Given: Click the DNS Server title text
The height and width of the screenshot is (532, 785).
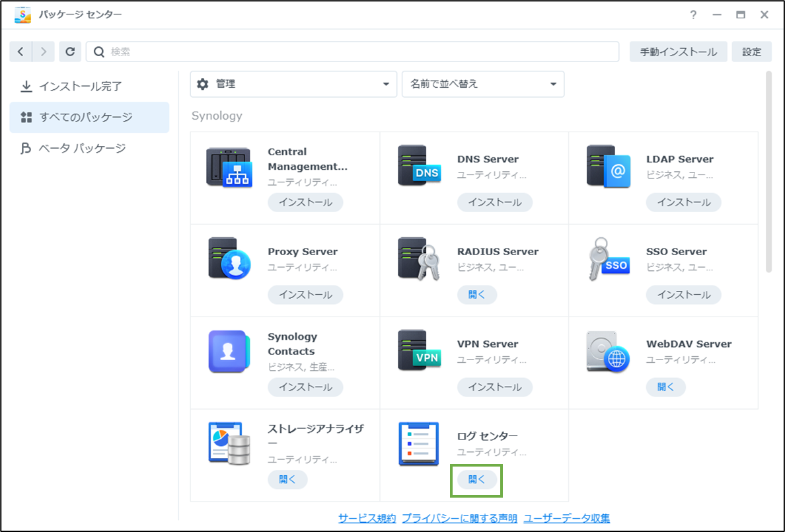Looking at the screenshot, I should [x=488, y=159].
